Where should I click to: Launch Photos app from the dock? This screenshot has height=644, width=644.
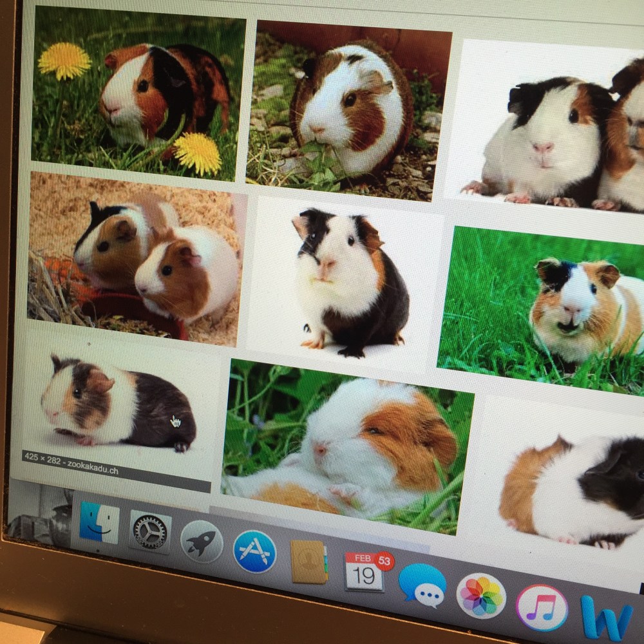[x=481, y=596]
